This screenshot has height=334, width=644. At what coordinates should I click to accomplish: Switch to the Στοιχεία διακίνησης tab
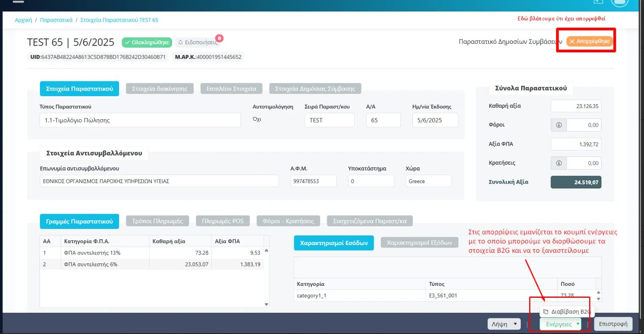click(159, 89)
